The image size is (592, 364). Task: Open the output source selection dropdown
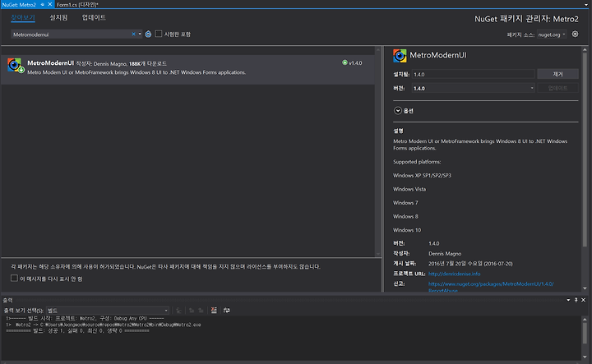108,311
